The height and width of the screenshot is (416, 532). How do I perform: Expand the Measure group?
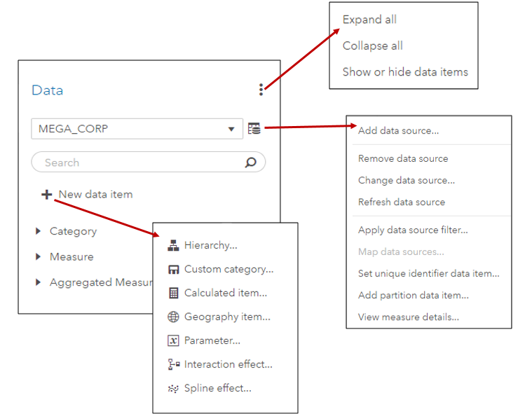coord(39,257)
